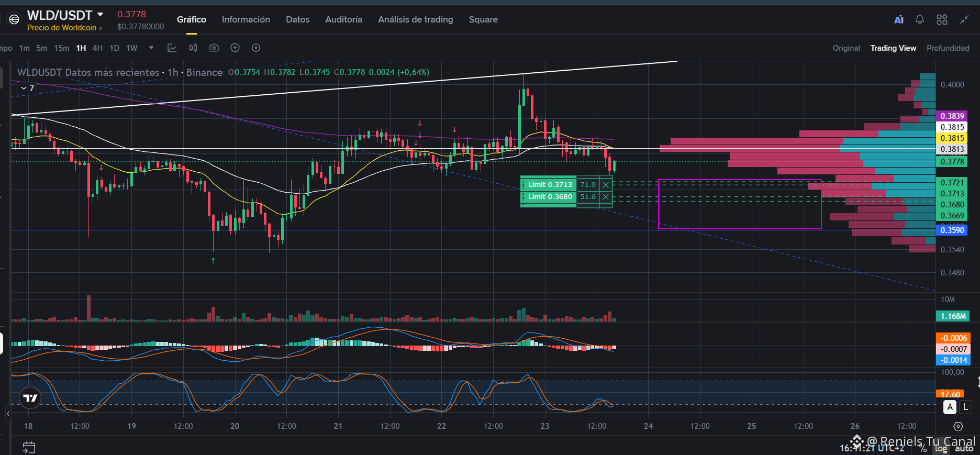Click the Limit 0.3680 order label
This screenshot has width=980, height=455.
point(549,197)
